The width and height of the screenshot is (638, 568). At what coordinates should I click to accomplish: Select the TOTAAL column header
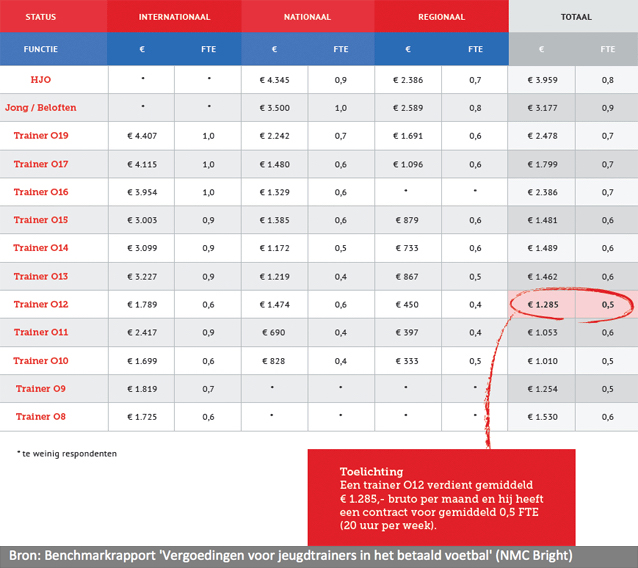[x=573, y=17]
